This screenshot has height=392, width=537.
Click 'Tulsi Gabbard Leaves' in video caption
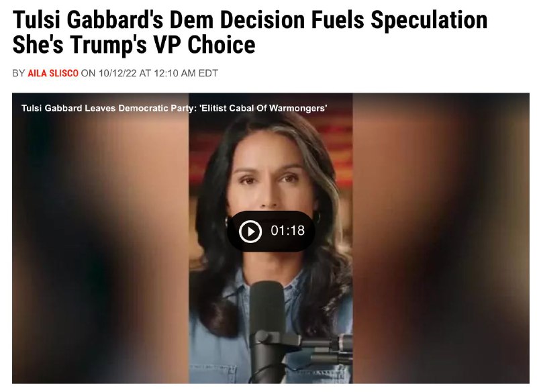pyautogui.click(x=68, y=108)
